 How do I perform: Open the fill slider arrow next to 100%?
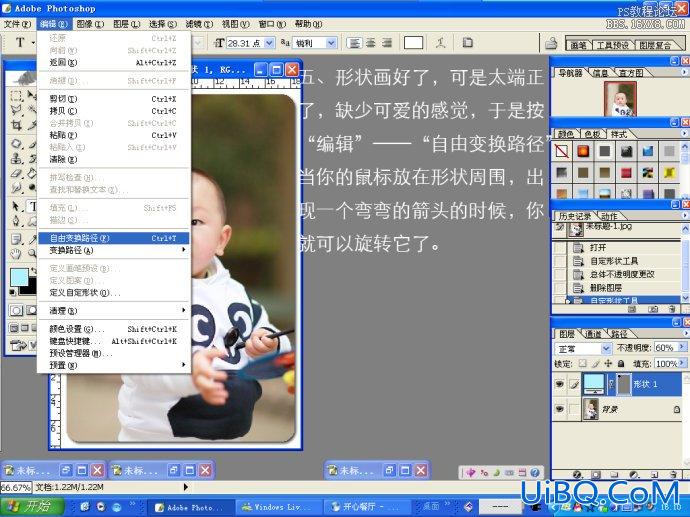[682, 363]
